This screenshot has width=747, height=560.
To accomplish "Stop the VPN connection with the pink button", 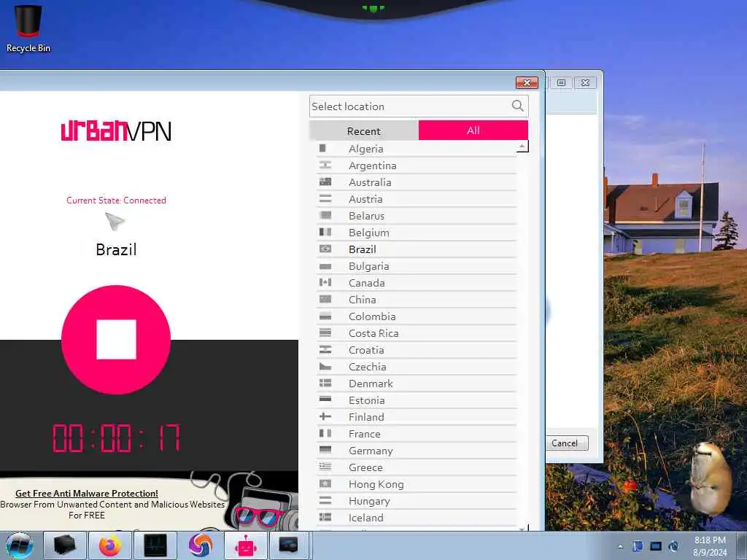I will tap(116, 340).
